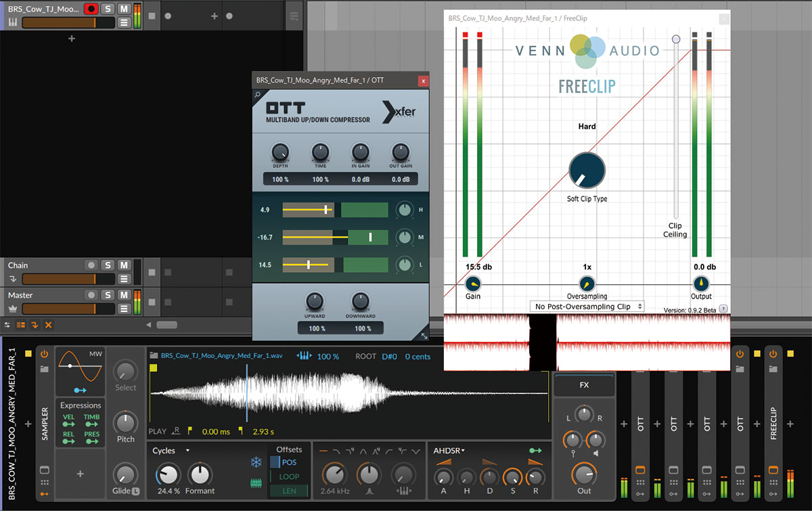
Task: Click the REL expression modulator
Action: coord(69,438)
